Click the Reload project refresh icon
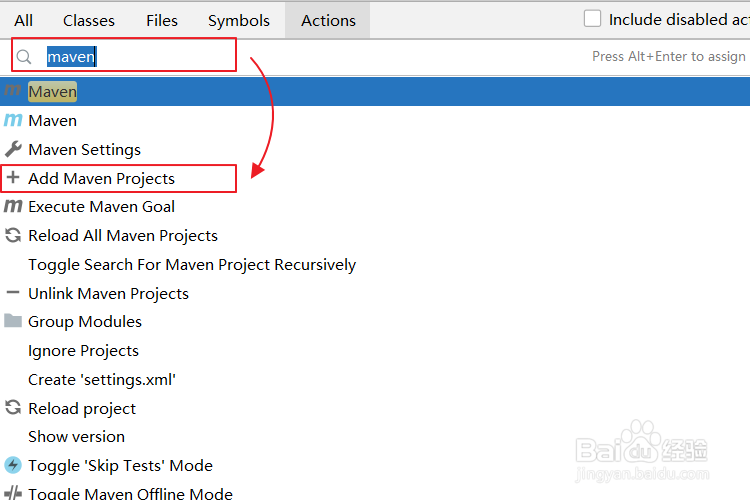The image size is (750, 500). (x=13, y=408)
